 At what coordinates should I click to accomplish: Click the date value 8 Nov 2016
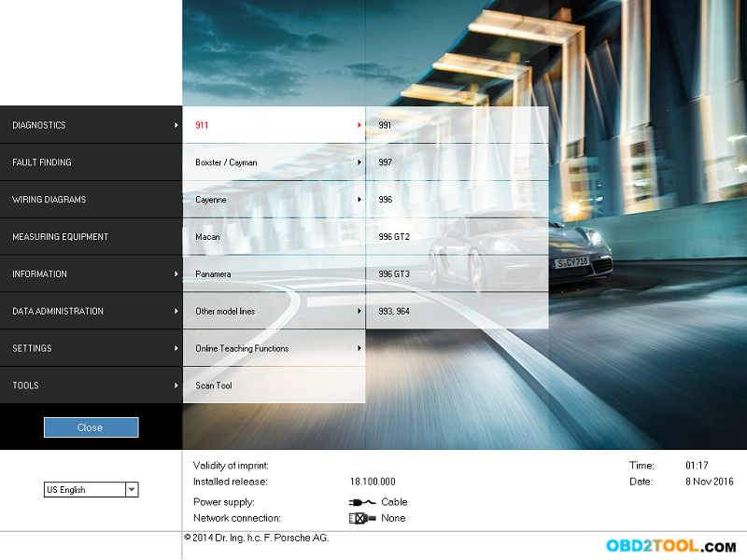pos(710,482)
